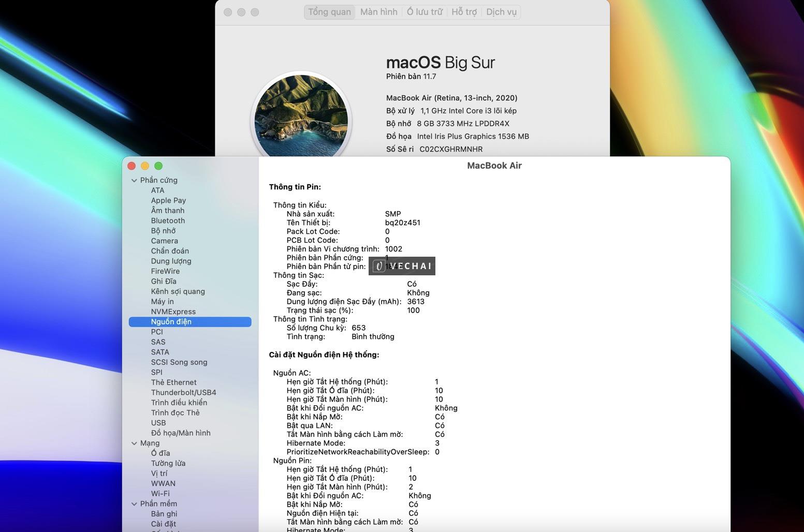Collapse the Phần mềm section
The width and height of the screenshot is (804, 532).
pyautogui.click(x=134, y=504)
